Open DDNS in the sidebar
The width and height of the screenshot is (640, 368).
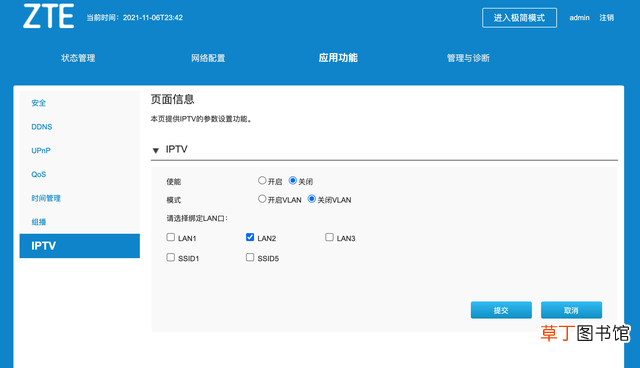pyautogui.click(x=42, y=127)
